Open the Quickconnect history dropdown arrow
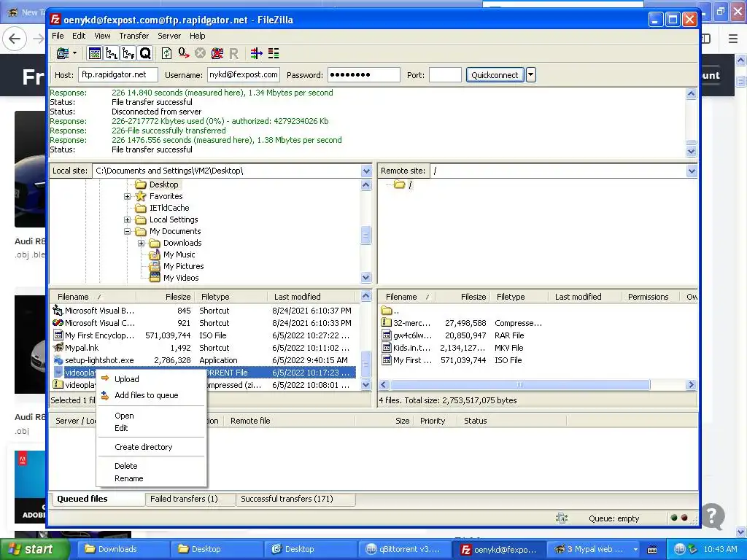 tap(531, 75)
